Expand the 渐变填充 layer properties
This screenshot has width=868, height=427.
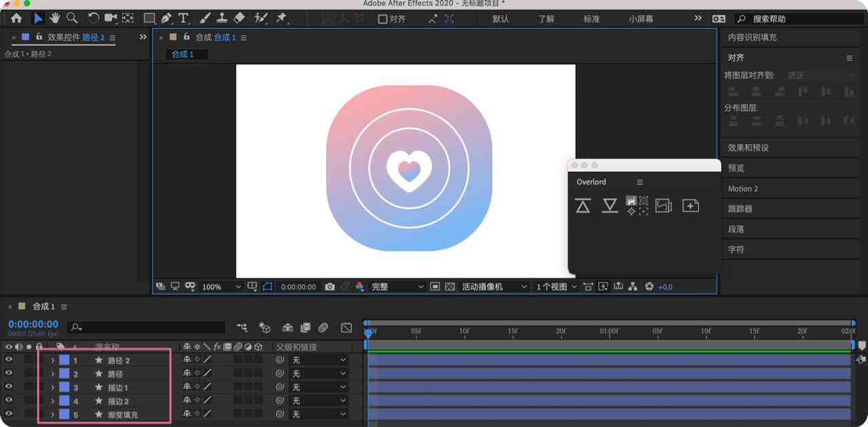point(52,414)
